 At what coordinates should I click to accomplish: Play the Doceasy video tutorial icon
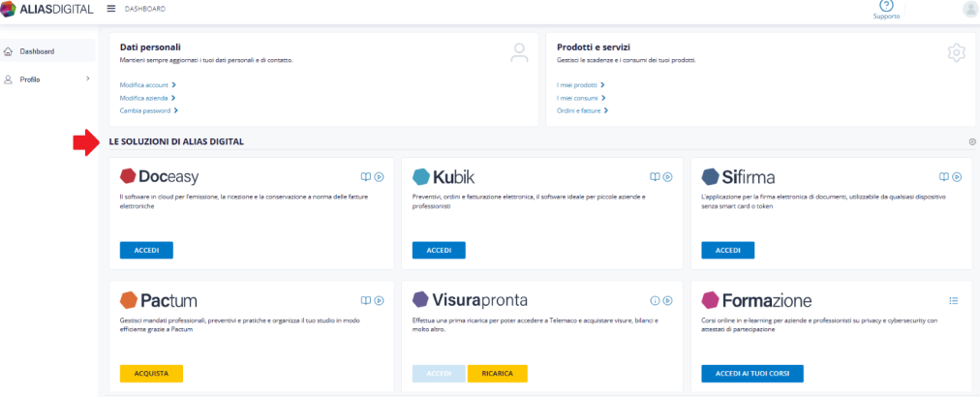click(379, 177)
